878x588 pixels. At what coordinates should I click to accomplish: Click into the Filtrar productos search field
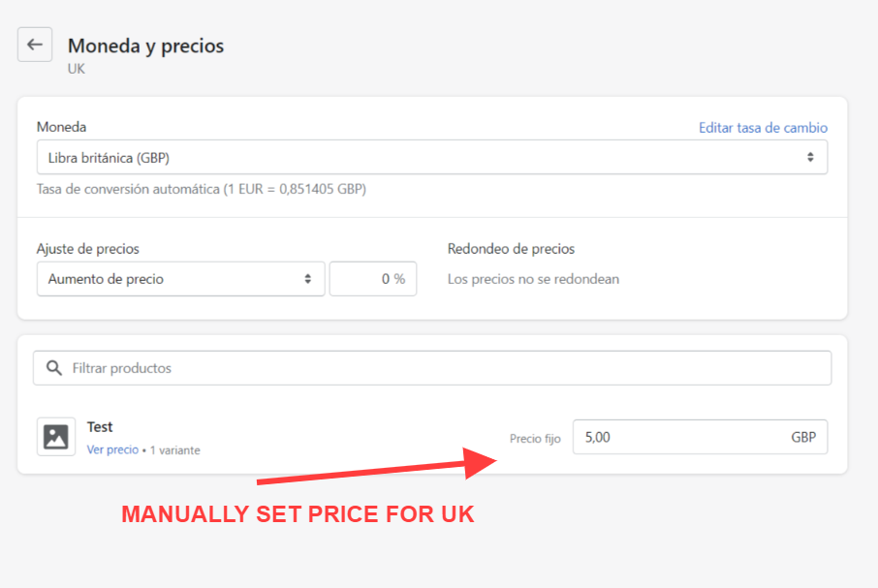pos(446,368)
